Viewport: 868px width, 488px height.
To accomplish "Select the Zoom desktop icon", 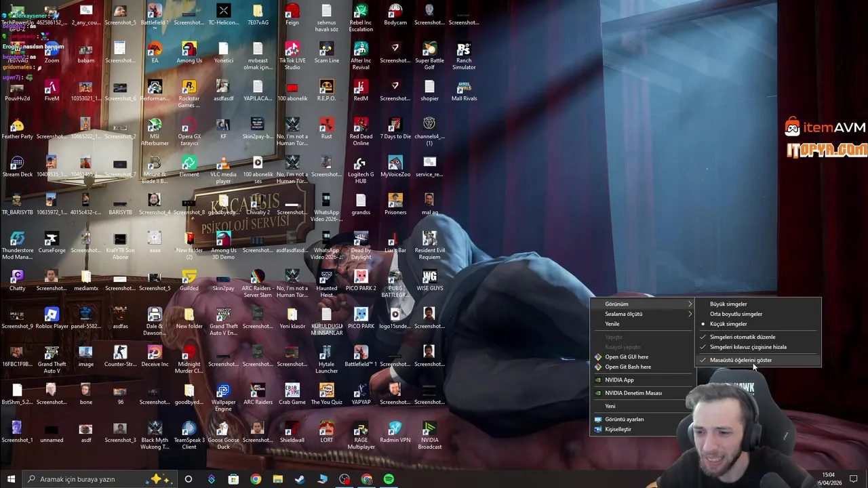I will pos(52,53).
